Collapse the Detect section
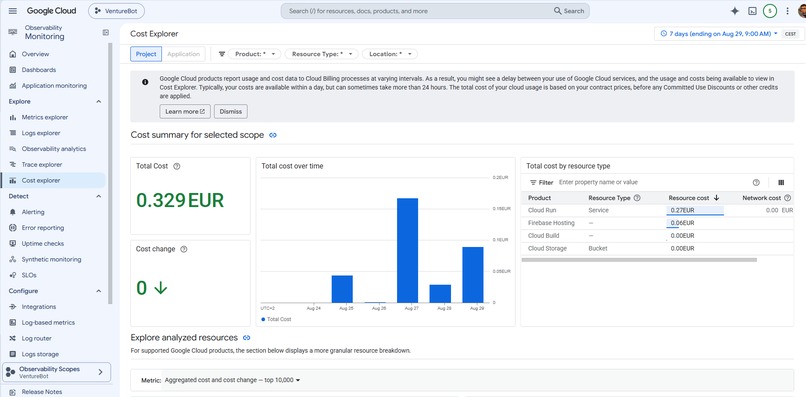The height and width of the screenshot is (397, 806). [99, 196]
